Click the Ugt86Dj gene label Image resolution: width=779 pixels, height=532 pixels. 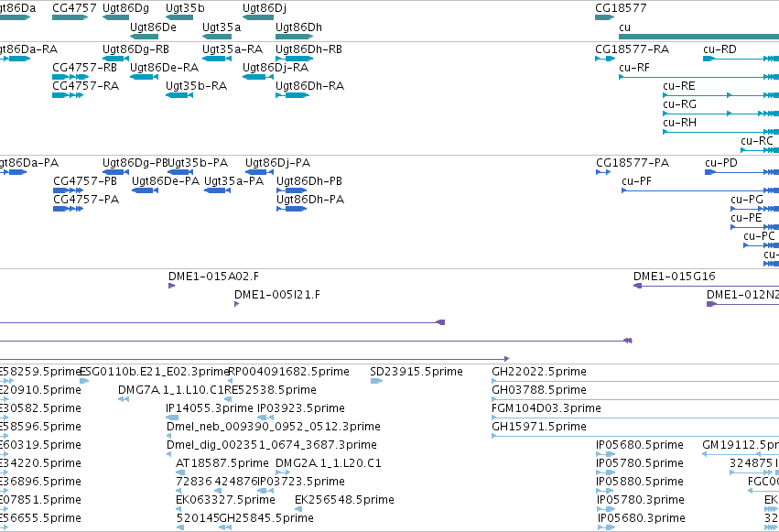tap(265, 8)
